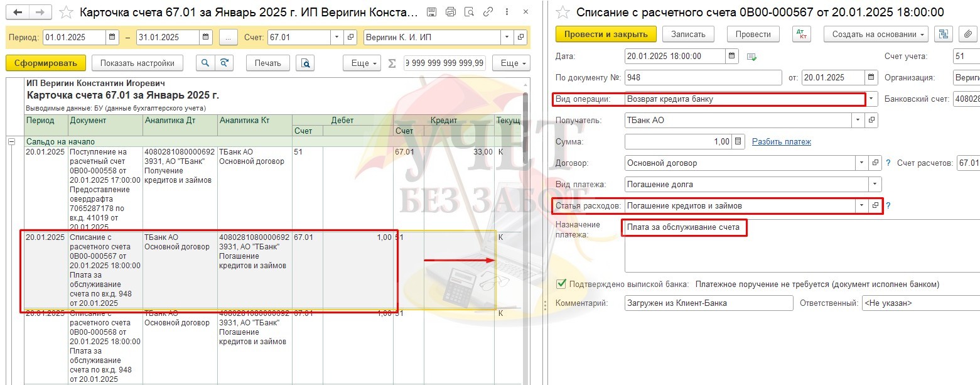This screenshot has width=980, height=385.
Task: Expand the Вид операции dropdown
Action: click(871, 99)
